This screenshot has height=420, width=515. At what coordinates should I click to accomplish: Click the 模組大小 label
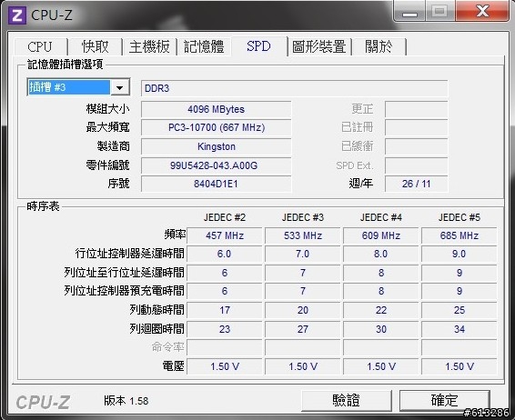click(x=107, y=108)
